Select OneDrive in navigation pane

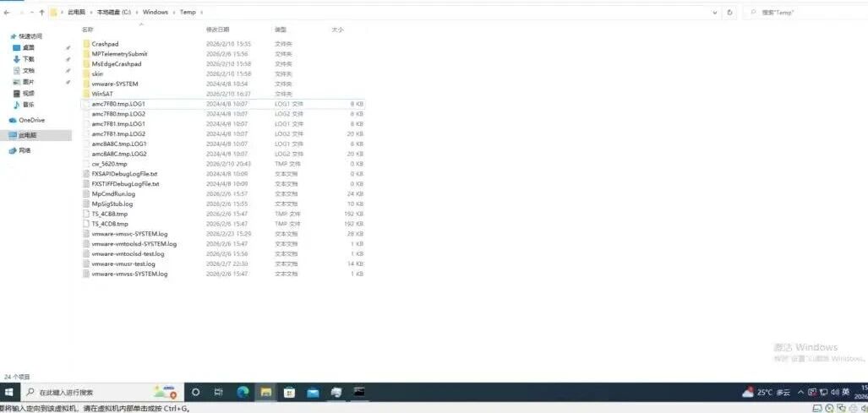(31, 120)
